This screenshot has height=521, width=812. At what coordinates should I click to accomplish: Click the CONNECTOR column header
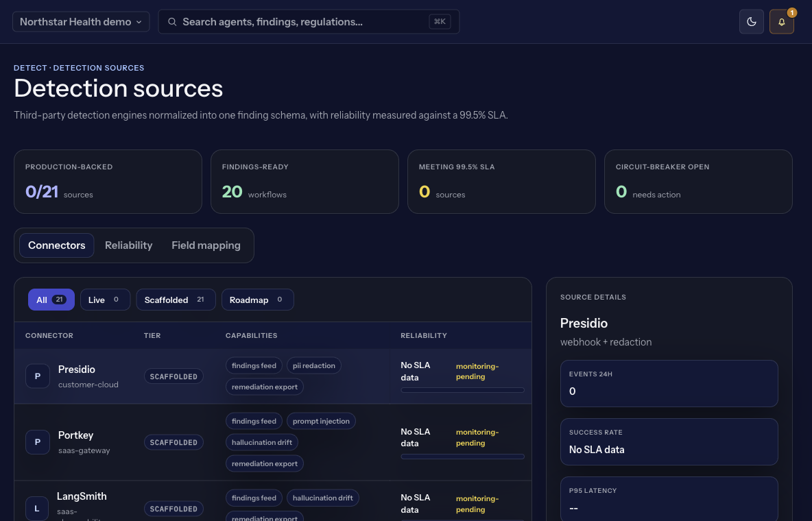coord(49,336)
